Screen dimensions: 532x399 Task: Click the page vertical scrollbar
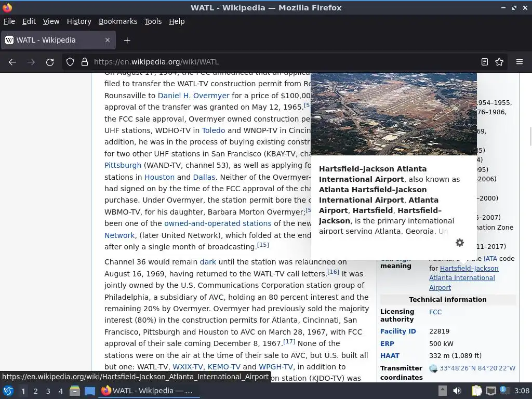[x=530, y=136]
